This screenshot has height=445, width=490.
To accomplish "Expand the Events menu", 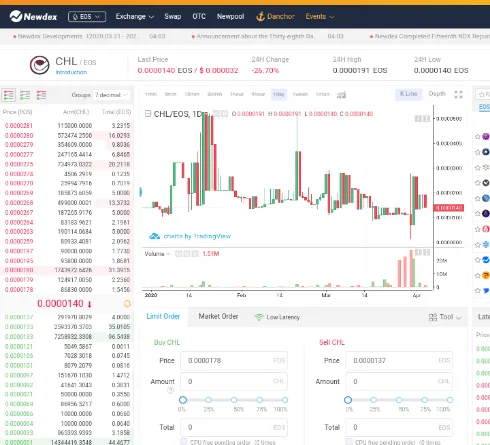I will (x=320, y=16).
